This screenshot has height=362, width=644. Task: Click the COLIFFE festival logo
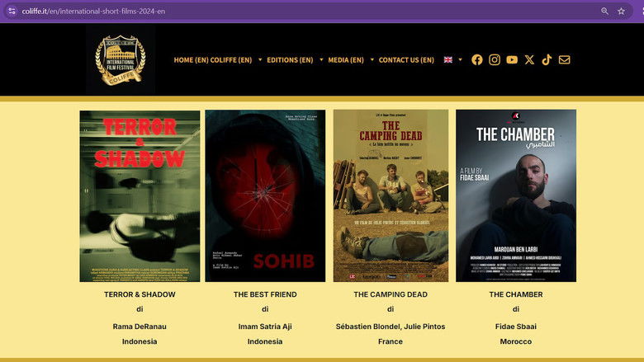(x=120, y=59)
